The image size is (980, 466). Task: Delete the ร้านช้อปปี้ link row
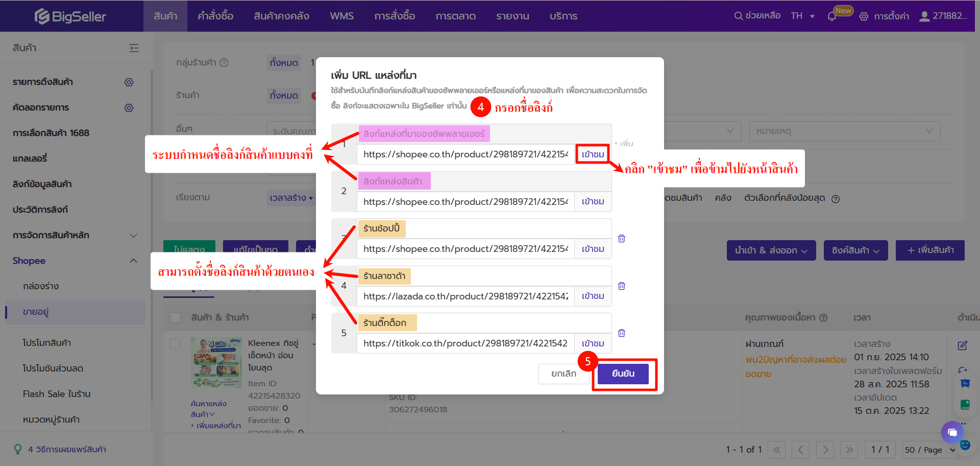[x=622, y=239]
